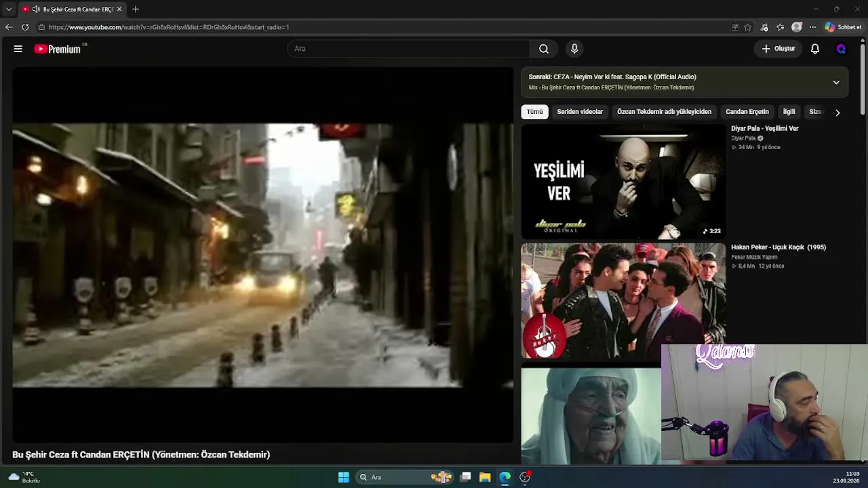This screenshot has width=868, height=488.
Task: Open the notifications bell
Action: (815, 49)
